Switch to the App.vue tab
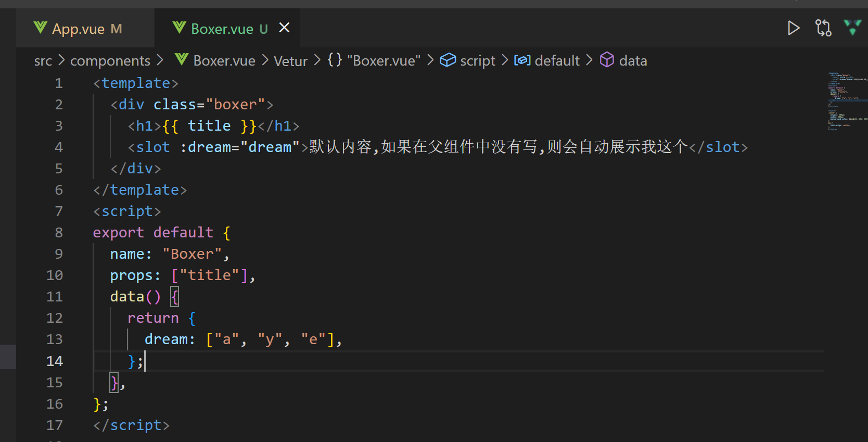Viewport: 868px width, 442px height. point(78,29)
